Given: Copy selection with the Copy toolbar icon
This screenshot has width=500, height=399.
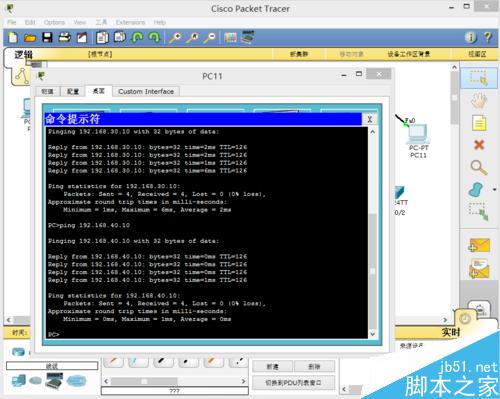Looking at the screenshot, I should pos(102,37).
